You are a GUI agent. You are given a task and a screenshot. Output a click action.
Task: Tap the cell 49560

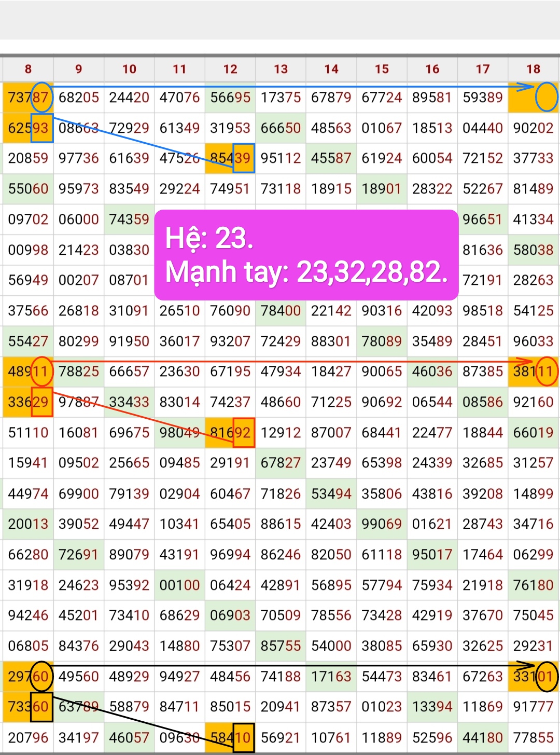tap(79, 677)
